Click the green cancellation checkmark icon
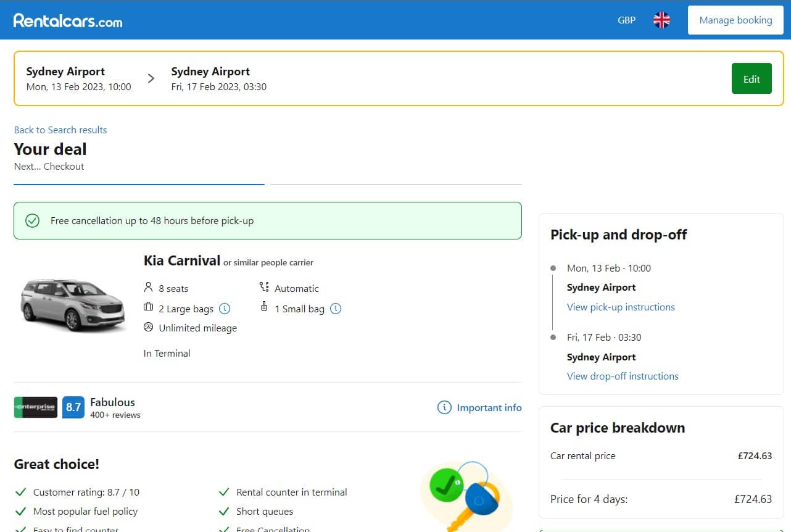791x532 pixels. (x=32, y=221)
